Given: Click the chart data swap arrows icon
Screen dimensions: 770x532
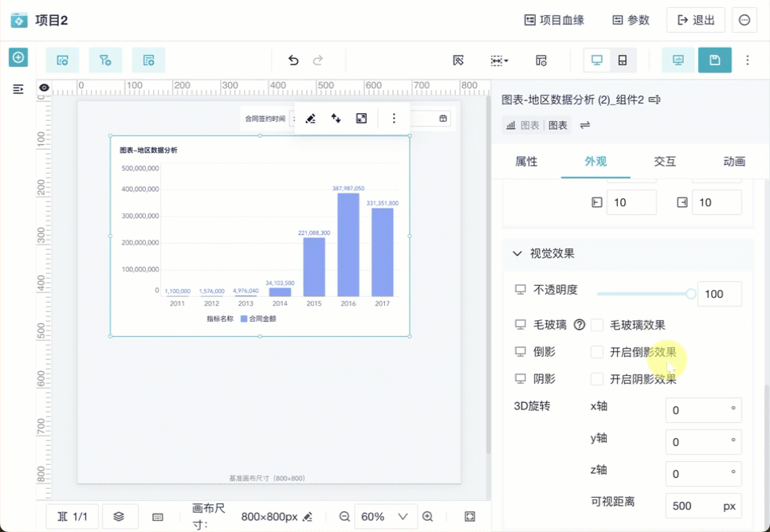Looking at the screenshot, I should (336, 119).
